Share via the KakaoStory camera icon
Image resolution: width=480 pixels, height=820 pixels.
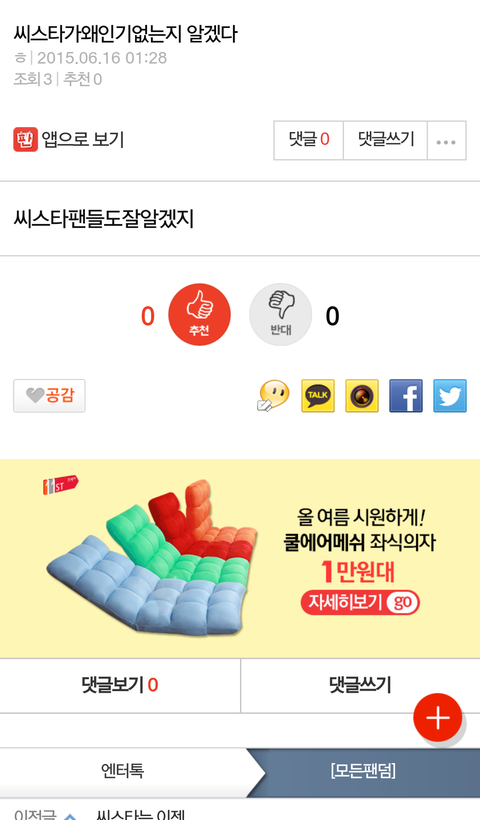(362, 396)
